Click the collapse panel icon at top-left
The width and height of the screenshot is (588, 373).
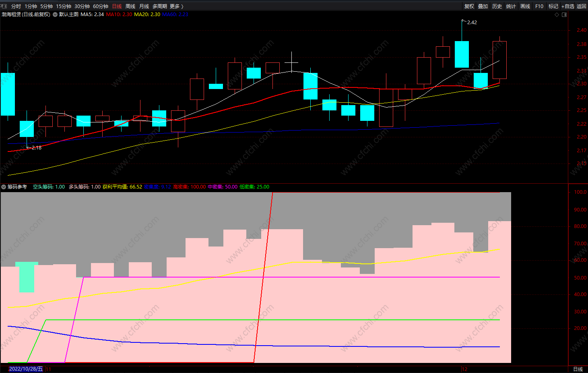(x=4, y=6)
